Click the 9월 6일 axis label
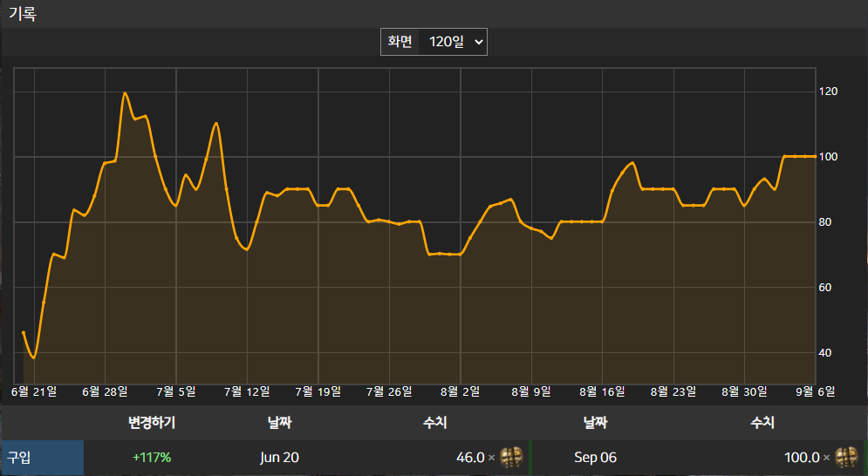This screenshot has height=476, width=868. tap(815, 391)
